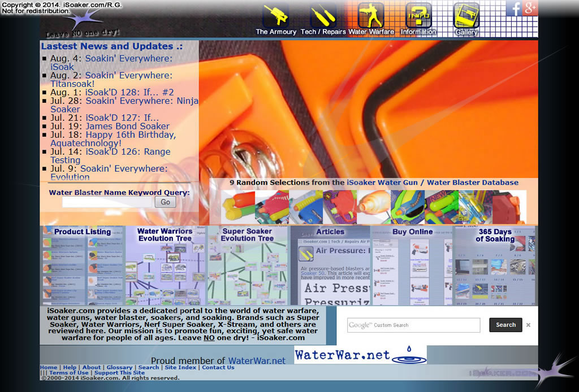Visit the Google+ page icon
The image size is (579, 392).
click(x=530, y=8)
